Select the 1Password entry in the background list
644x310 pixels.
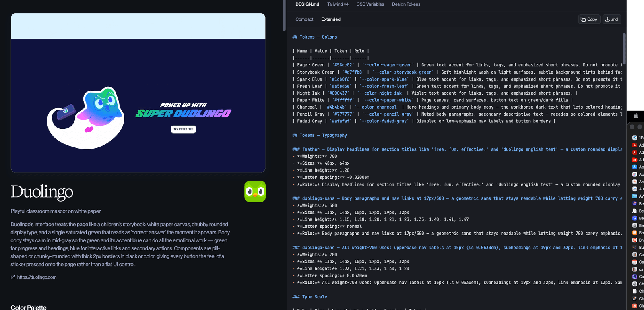pos(638,138)
